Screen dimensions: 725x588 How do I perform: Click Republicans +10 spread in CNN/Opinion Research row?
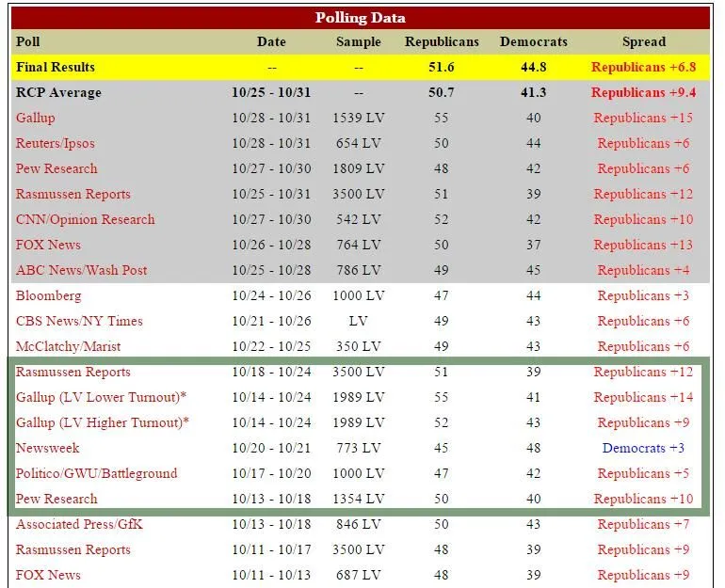point(643,219)
